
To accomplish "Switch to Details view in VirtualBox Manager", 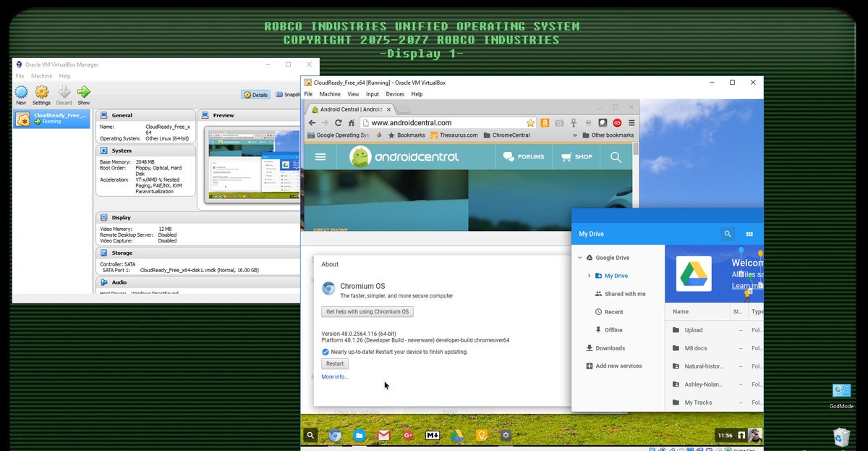I will (256, 94).
